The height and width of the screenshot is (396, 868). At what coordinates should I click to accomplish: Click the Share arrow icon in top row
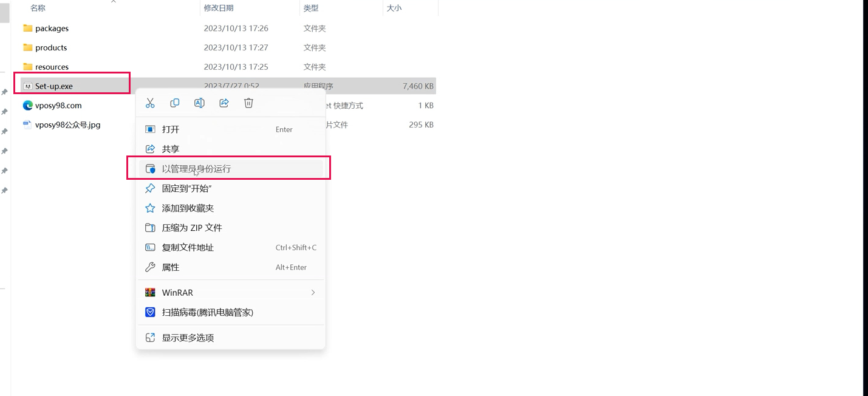pos(224,103)
